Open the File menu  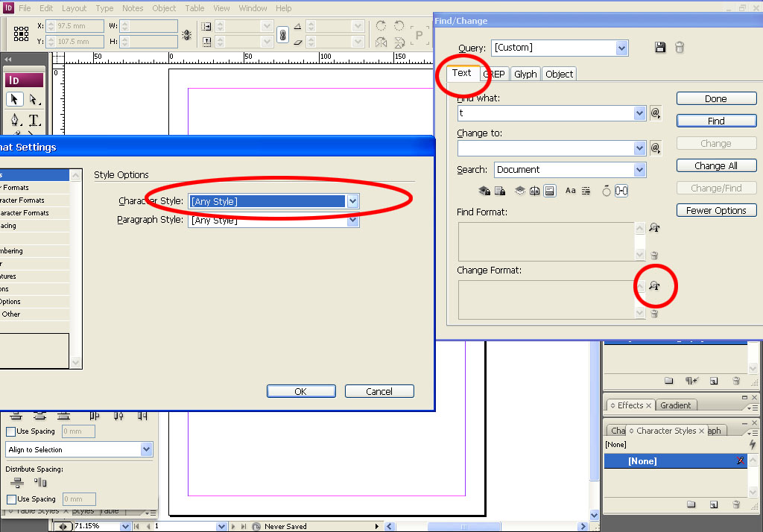[25, 8]
